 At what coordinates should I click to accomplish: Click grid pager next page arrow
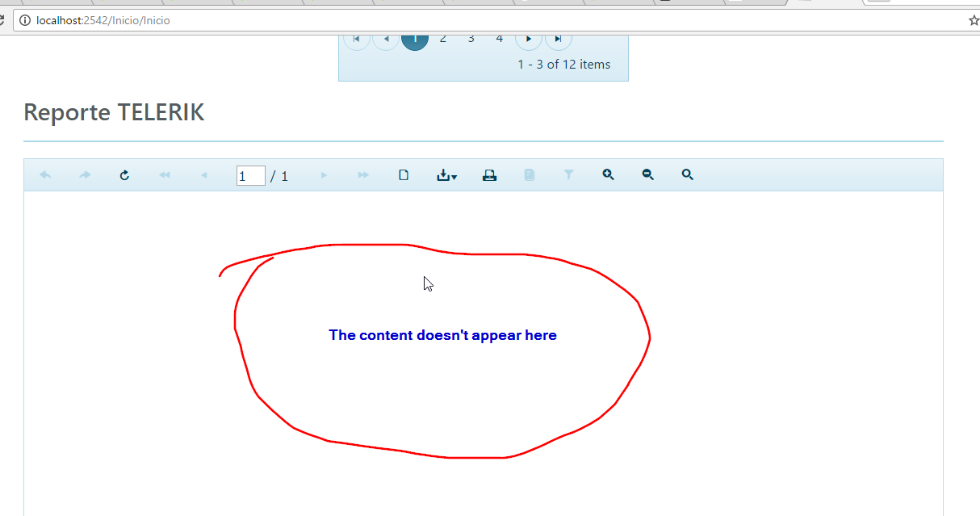529,39
